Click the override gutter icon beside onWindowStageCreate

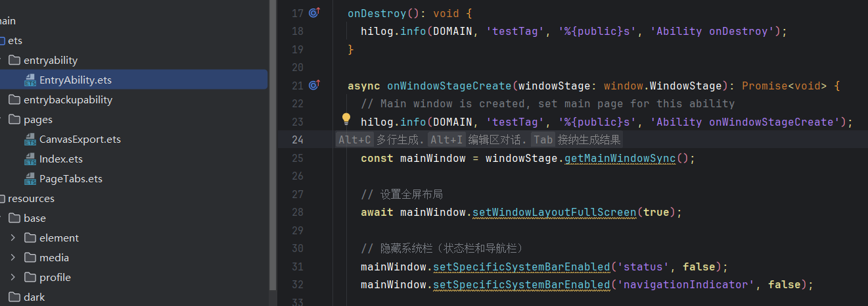[314, 85]
